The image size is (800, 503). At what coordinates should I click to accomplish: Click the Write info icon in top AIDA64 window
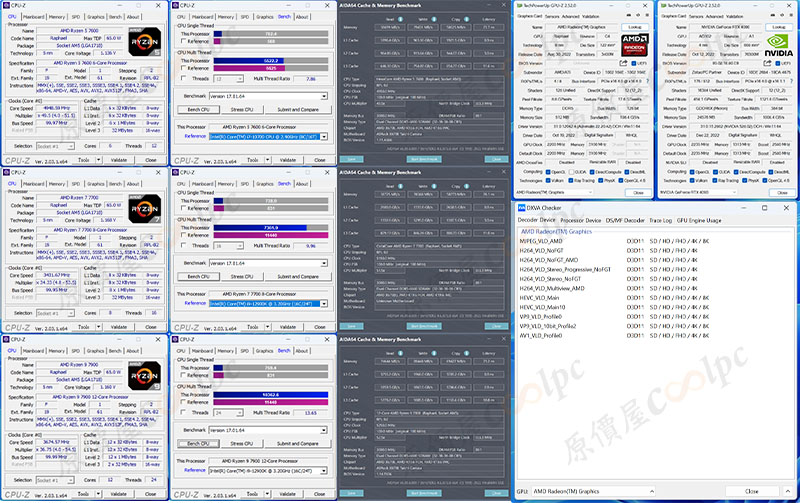click(434, 19)
